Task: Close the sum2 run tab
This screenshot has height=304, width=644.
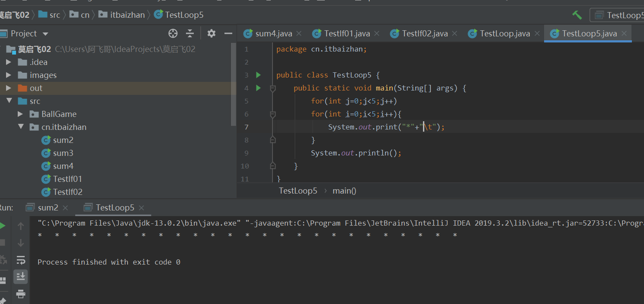Action: (x=65, y=208)
